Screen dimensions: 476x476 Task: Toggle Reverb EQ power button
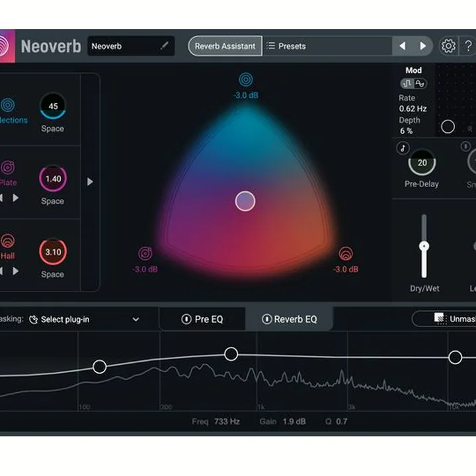click(x=266, y=319)
